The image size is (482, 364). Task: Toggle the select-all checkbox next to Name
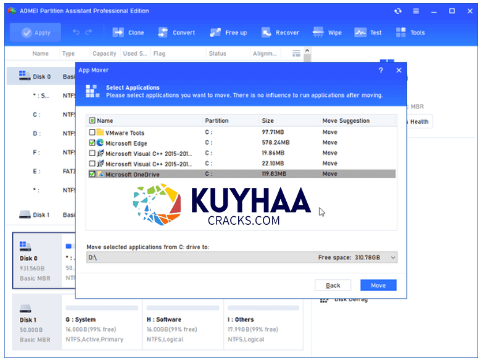(x=92, y=120)
